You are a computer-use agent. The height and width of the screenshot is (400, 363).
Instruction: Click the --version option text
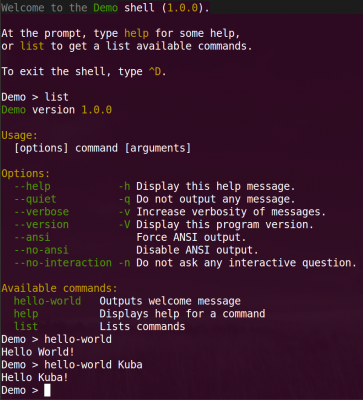(41, 224)
